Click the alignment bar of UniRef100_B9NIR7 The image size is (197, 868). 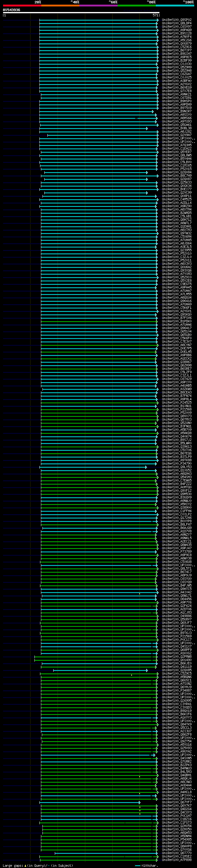[x=97, y=111]
